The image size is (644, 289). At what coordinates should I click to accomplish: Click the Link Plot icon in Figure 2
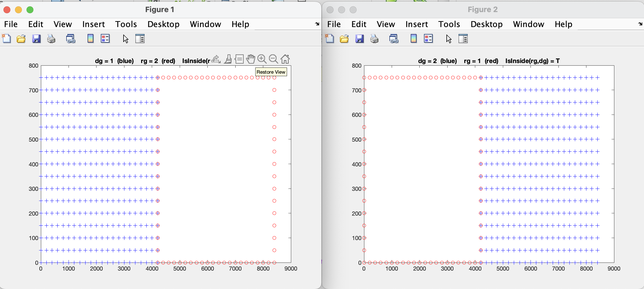pyautogui.click(x=394, y=39)
